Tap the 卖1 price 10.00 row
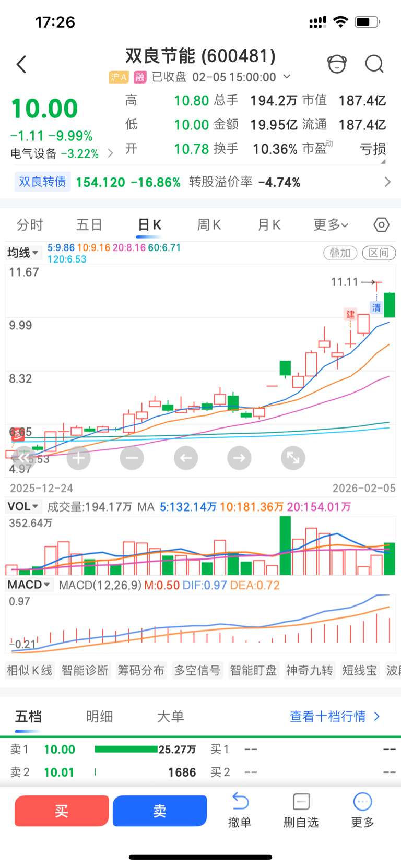401x868 pixels. coord(103,750)
